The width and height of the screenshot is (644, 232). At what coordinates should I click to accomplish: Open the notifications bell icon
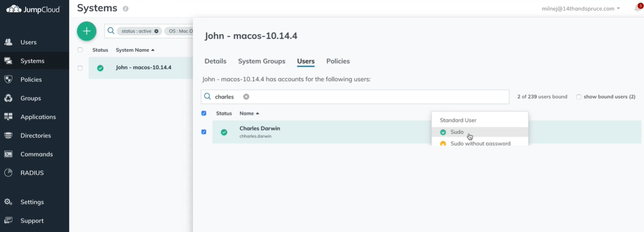coord(636,9)
